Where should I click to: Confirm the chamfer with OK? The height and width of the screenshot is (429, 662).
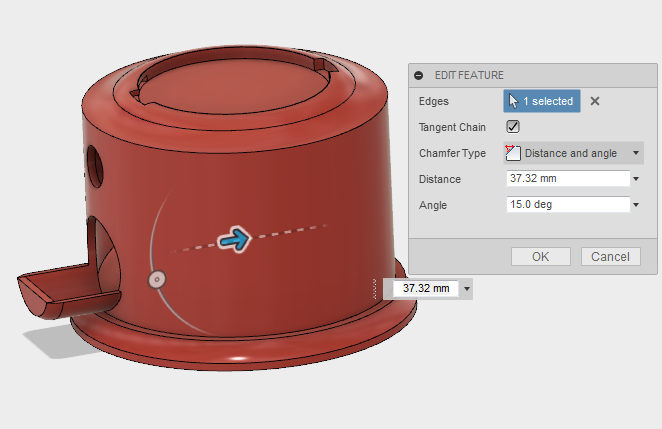(x=540, y=257)
